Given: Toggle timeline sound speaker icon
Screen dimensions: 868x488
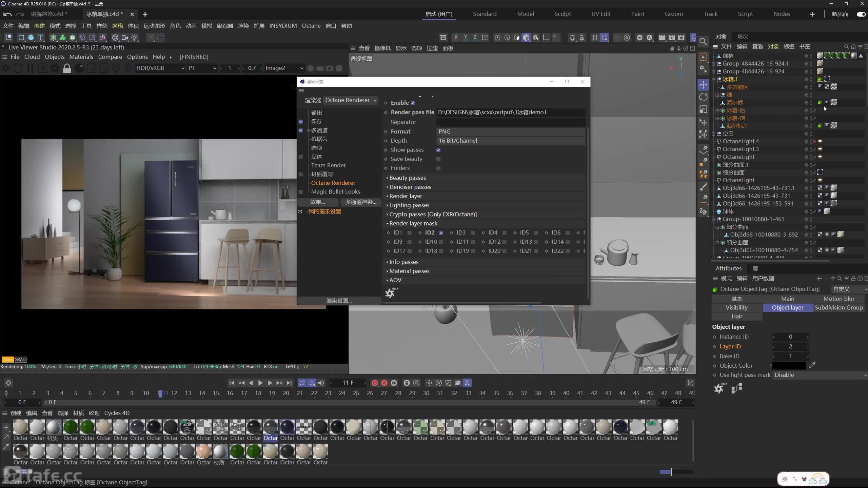Looking at the screenshot, I should tap(321, 383).
